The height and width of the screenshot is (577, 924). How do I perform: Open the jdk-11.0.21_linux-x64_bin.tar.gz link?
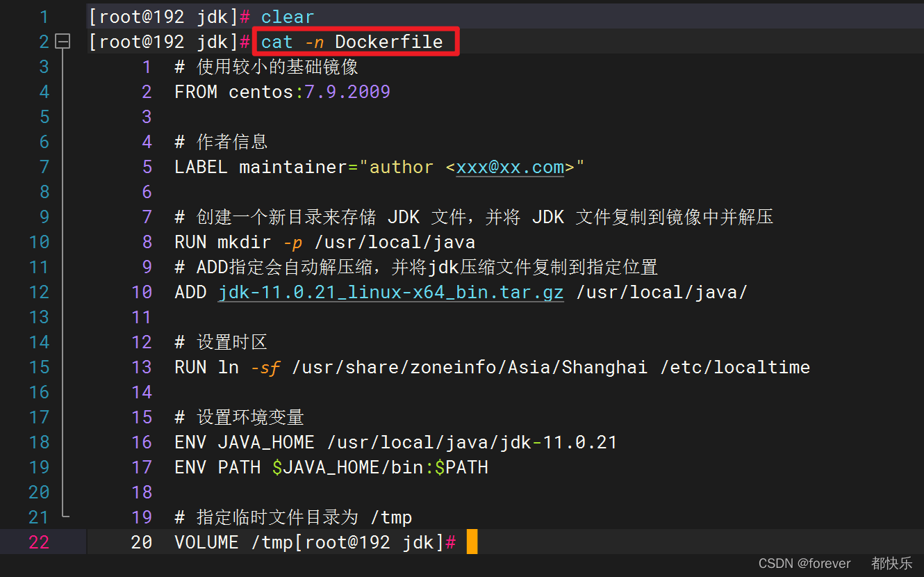[x=390, y=292]
